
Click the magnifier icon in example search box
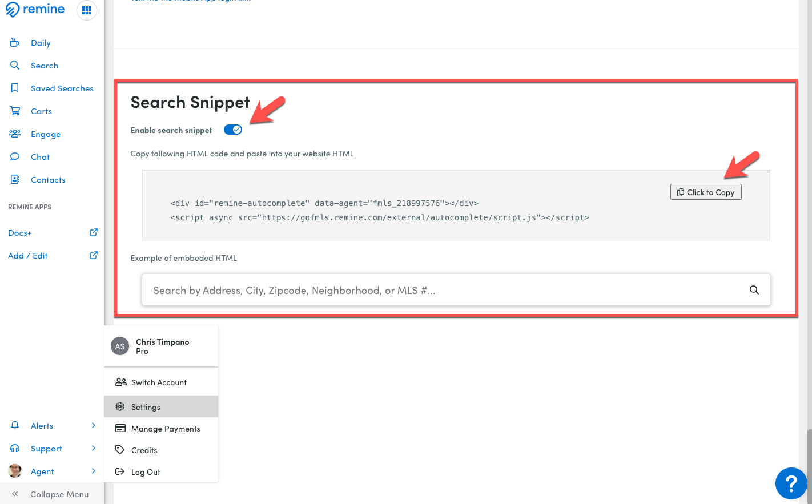754,290
